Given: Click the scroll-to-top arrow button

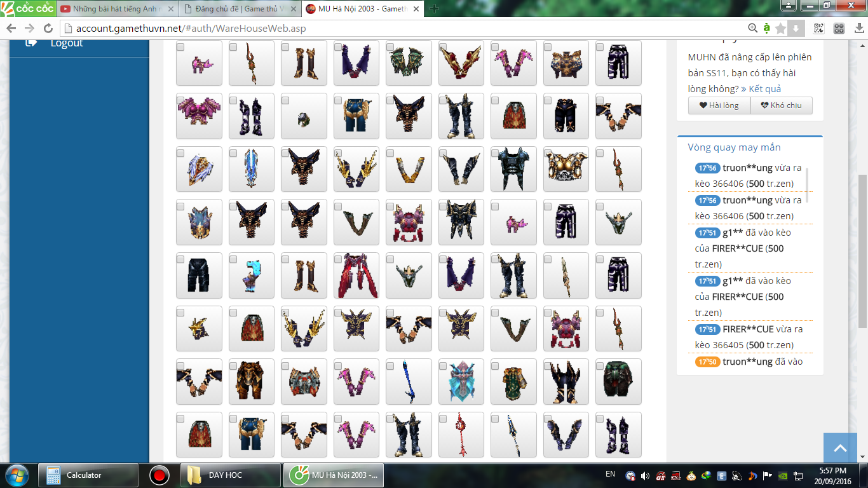Looking at the screenshot, I should tap(841, 448).
